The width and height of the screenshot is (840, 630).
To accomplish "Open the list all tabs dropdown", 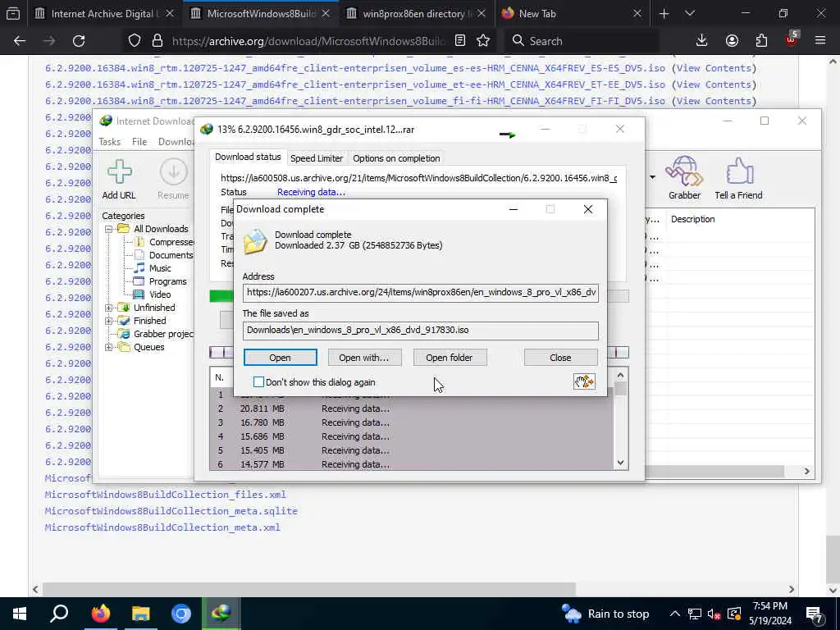I will click(690, 14).
